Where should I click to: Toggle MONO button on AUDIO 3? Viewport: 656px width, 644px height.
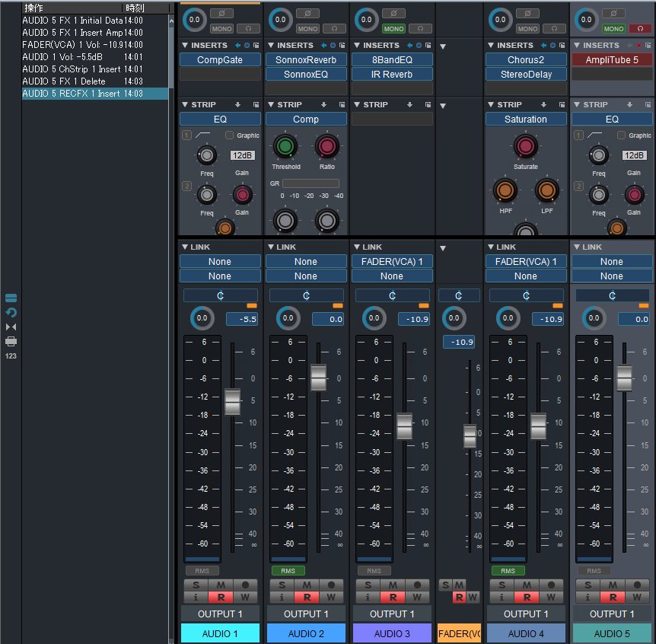coord(393,29)
